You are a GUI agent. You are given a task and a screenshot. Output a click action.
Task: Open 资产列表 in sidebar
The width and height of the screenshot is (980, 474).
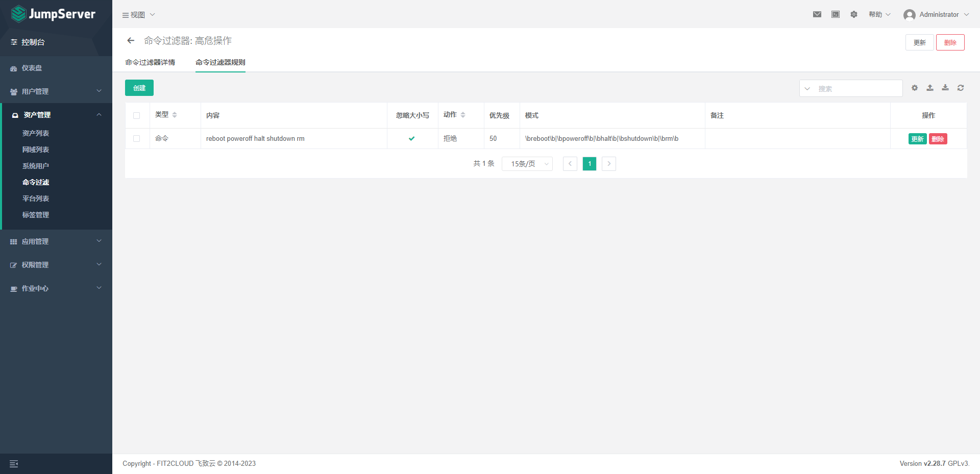pos(36,133)
